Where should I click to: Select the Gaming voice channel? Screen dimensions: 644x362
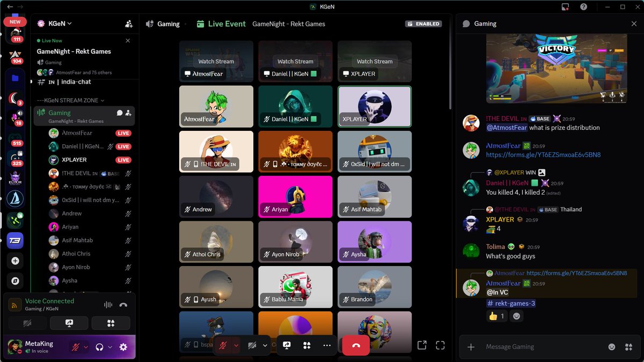pyautogui.click(x=84, y=115)
